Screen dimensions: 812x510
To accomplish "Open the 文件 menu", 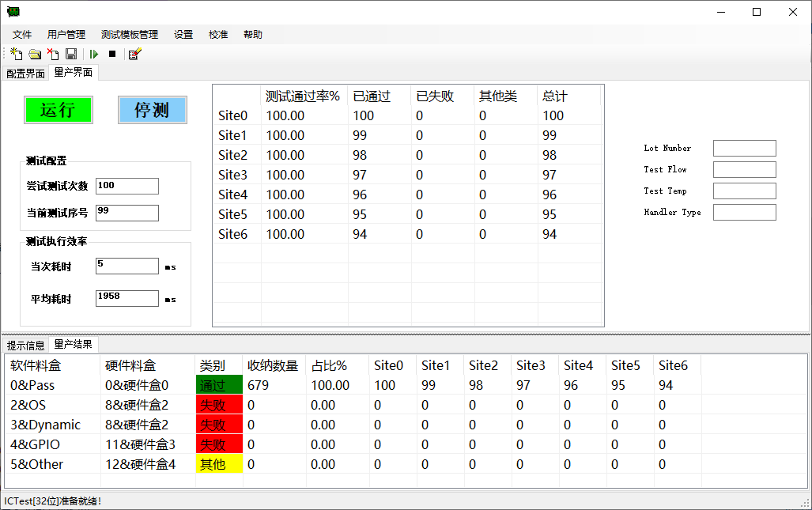I will (22, 34).
